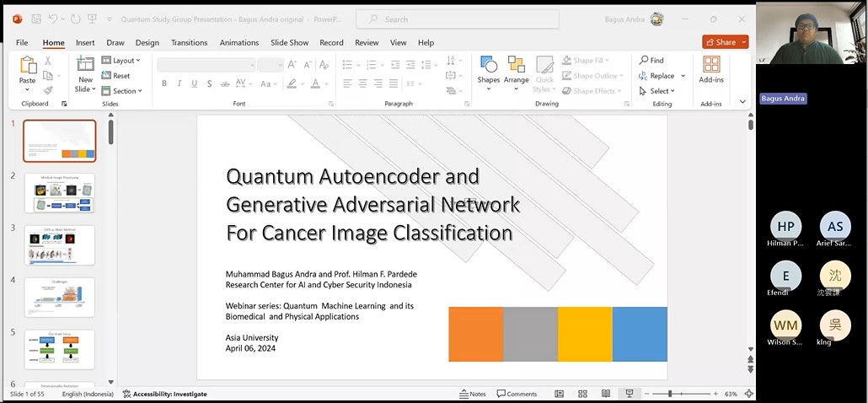Toggle strikethrough formatting
The width and height of the screenshot is (868, 403).
[x=225, y=83]
